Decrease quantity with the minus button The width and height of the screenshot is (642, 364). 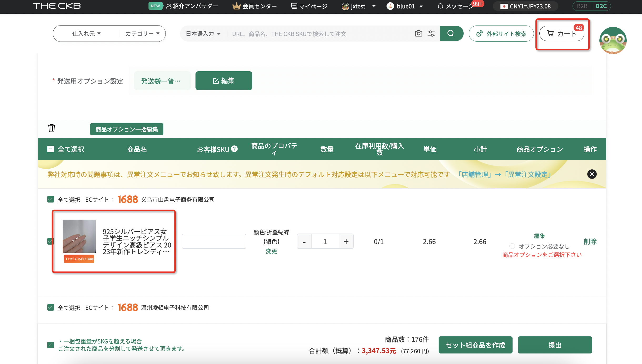pyautogui.click(x=304, y=241)
